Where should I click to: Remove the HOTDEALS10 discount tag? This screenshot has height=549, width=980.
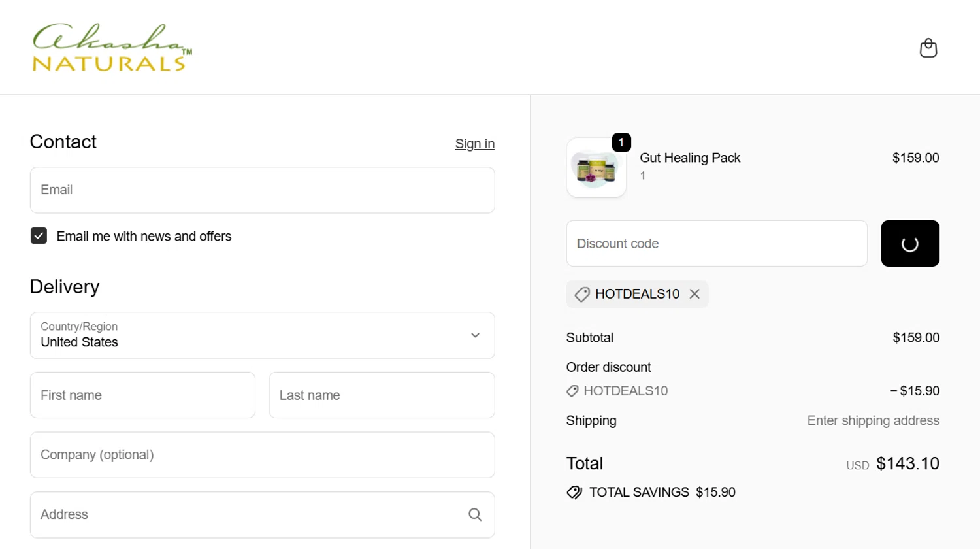point(694,294)
